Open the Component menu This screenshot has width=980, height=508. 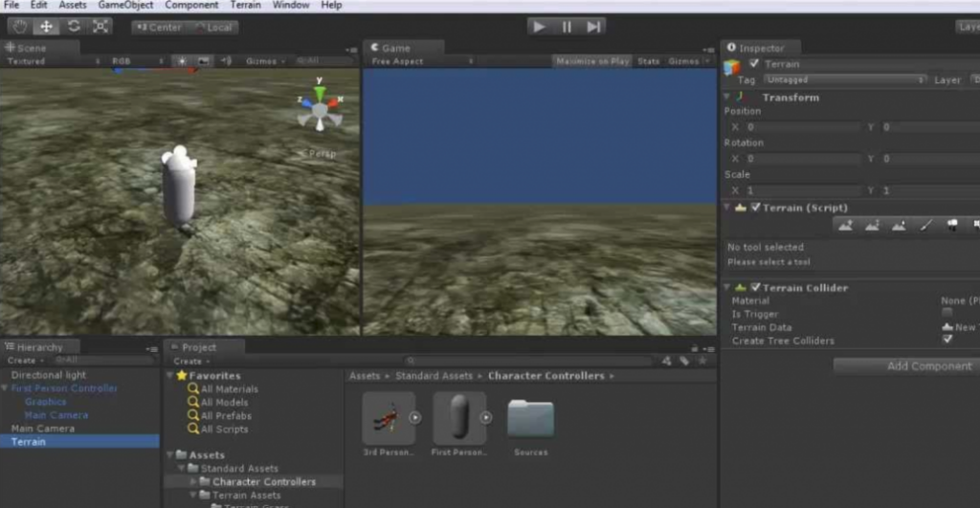point(191,5)
